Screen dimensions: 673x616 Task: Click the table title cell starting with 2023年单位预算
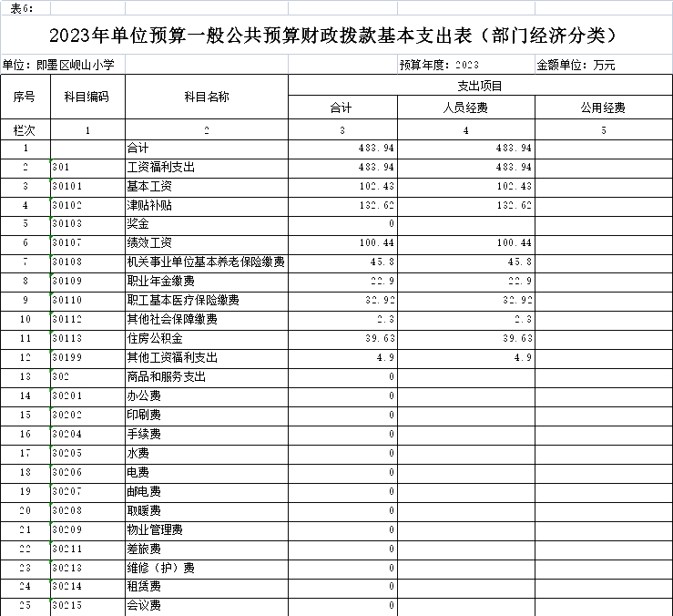336,36
